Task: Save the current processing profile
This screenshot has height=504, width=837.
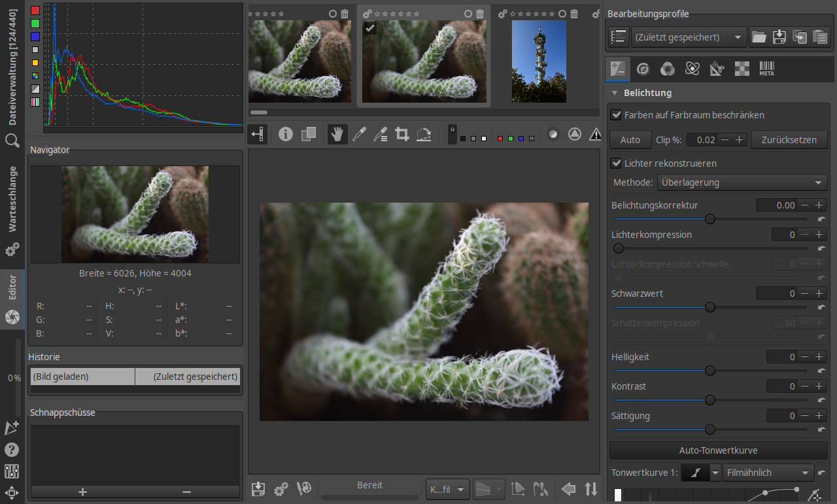Action: 779,37
